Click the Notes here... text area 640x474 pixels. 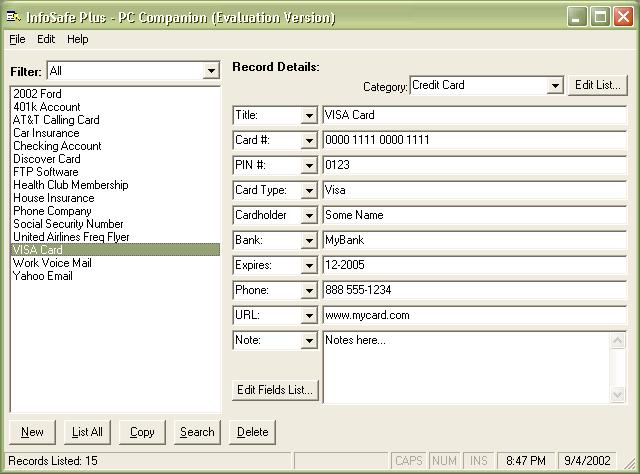click(467, 367)
